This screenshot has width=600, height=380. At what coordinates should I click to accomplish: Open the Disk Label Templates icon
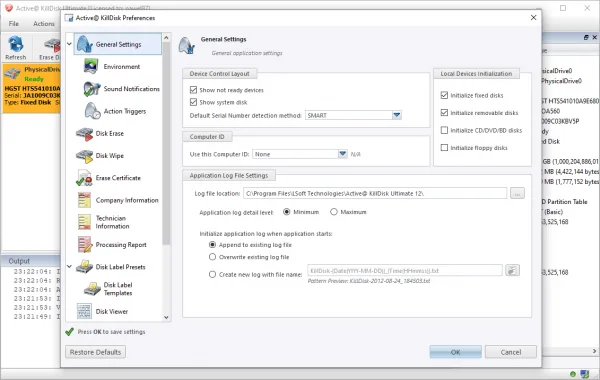point(92,289)
